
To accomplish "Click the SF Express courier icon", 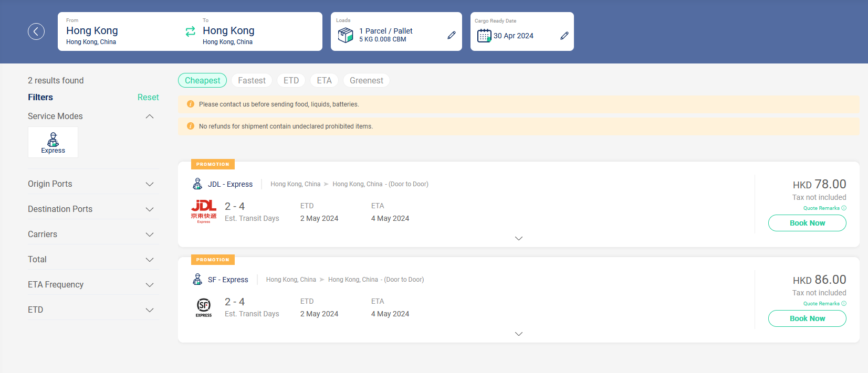I will pyautogui.click(x=197, y=279).
